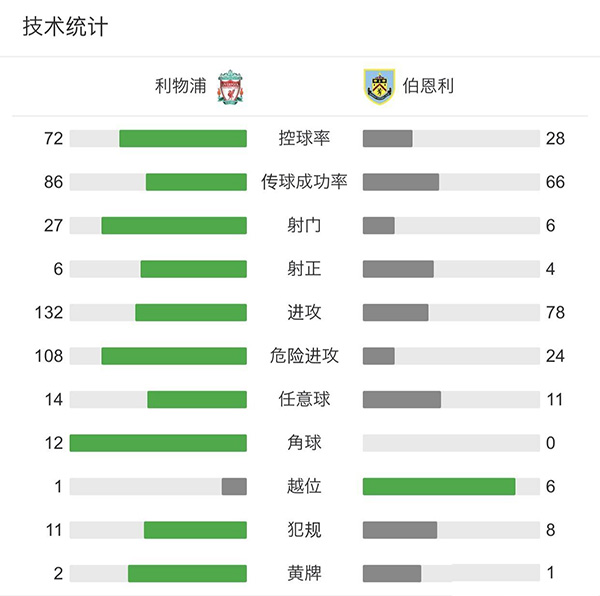Click the 控球率 stat label

(304, 138)
